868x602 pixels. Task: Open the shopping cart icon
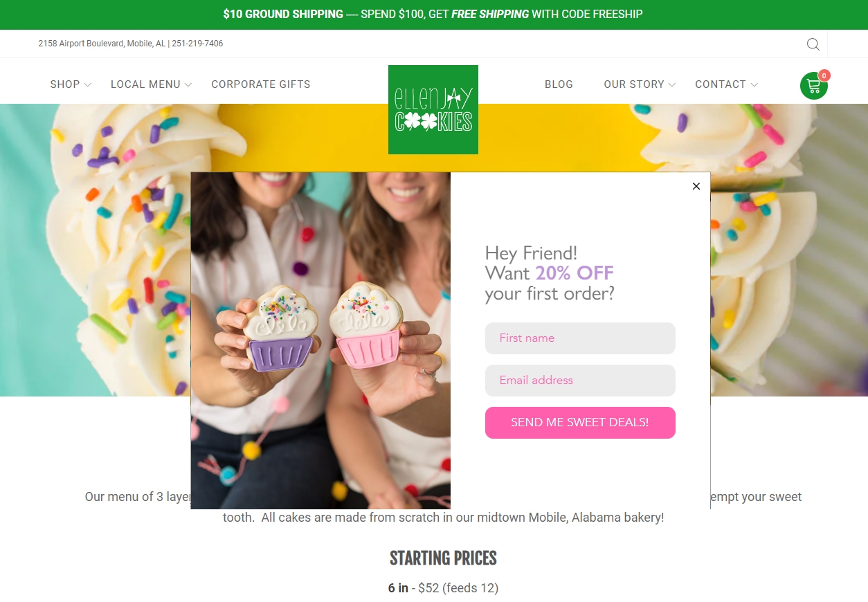click(x=813, y=86)
